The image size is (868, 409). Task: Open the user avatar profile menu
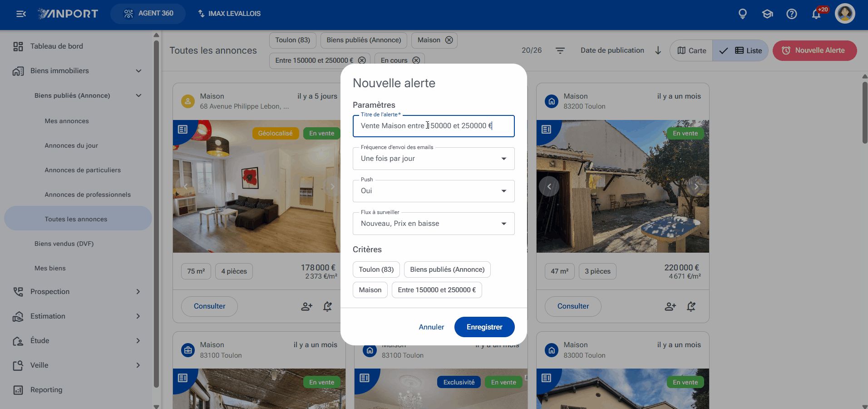[845, 14]
